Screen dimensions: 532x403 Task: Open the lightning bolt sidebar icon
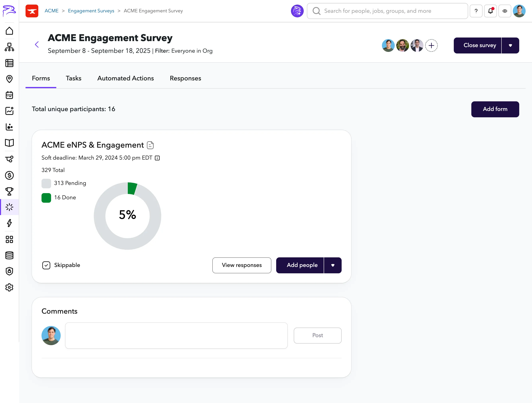[x=9, y=223]
